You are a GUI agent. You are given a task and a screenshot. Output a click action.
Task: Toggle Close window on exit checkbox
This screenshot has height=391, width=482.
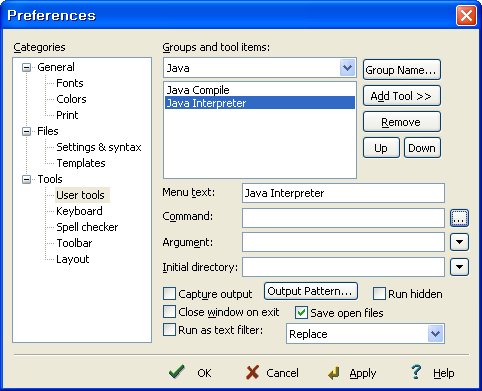[169, 312]
